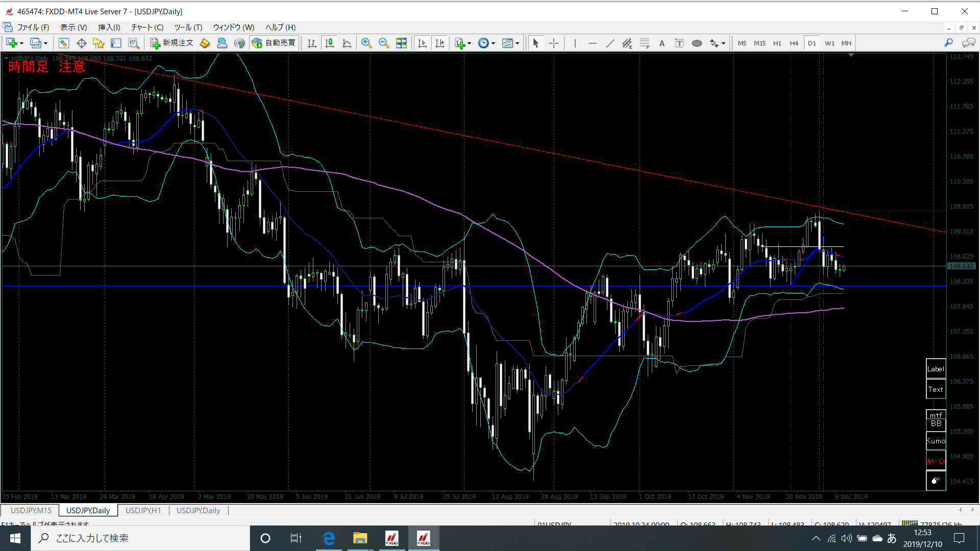Select the D1 timeframe button
980x551 pixels.
[812, 43]
